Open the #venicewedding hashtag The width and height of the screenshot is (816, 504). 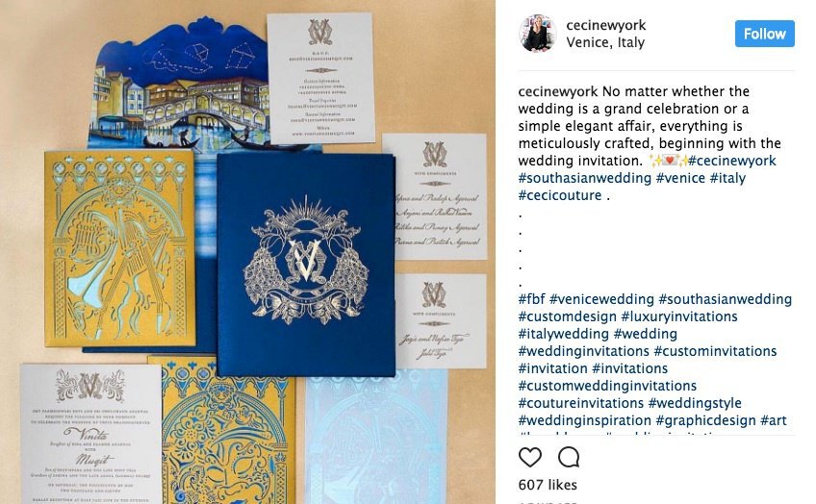(x=601, y=299)
